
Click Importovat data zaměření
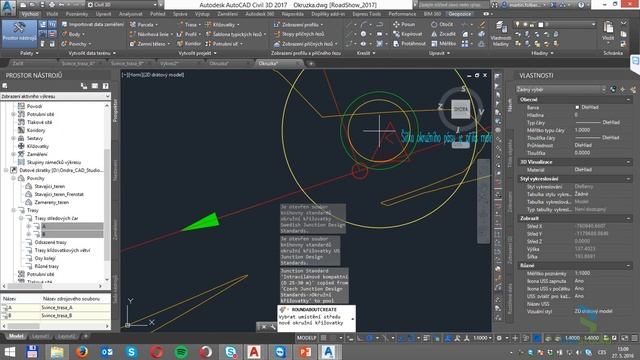pos(93,24)
